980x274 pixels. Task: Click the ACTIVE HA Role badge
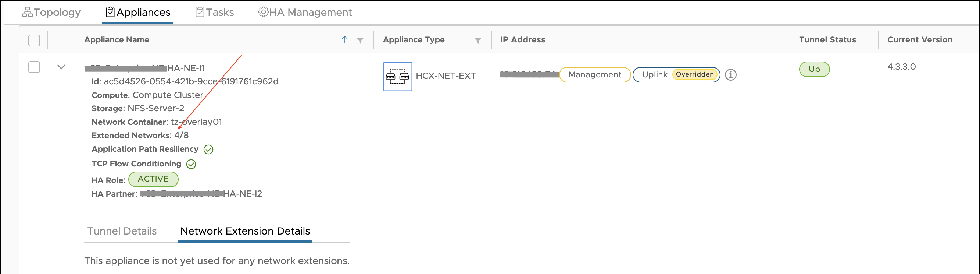[153, 179]
